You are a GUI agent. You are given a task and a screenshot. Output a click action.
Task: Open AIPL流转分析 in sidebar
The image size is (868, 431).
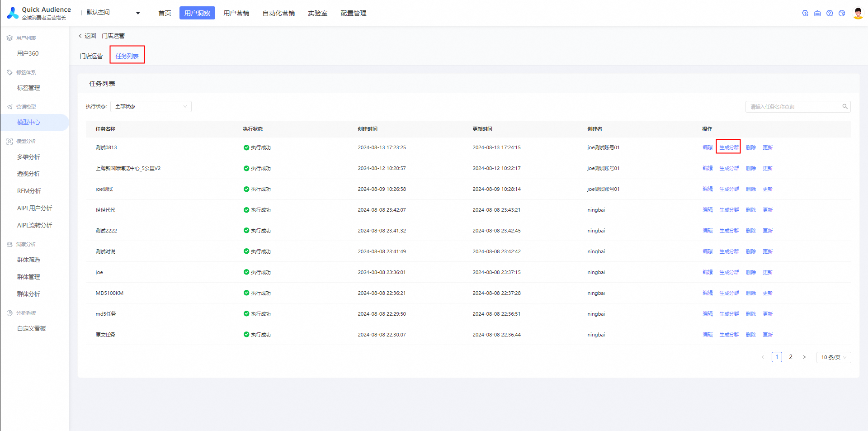[34, 225]
